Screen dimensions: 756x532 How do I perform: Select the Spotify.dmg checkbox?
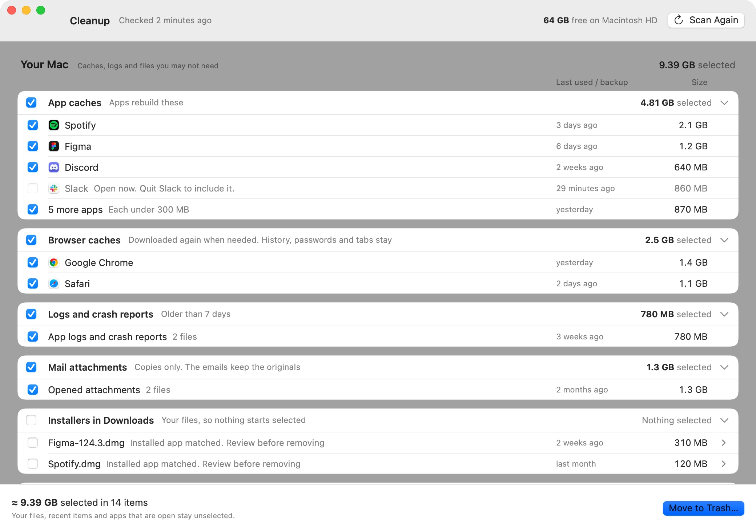pos(33,464)
